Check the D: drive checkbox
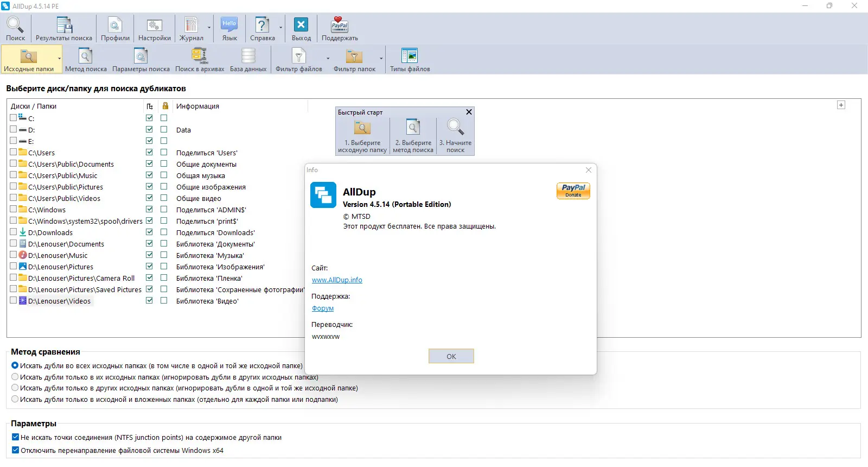Screen dimensions: 868x467 14,129
